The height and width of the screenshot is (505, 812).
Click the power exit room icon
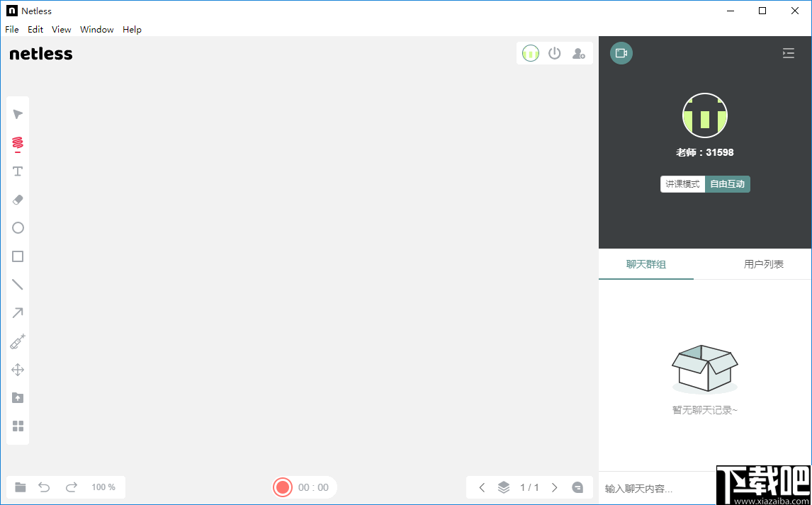(555, 53)
